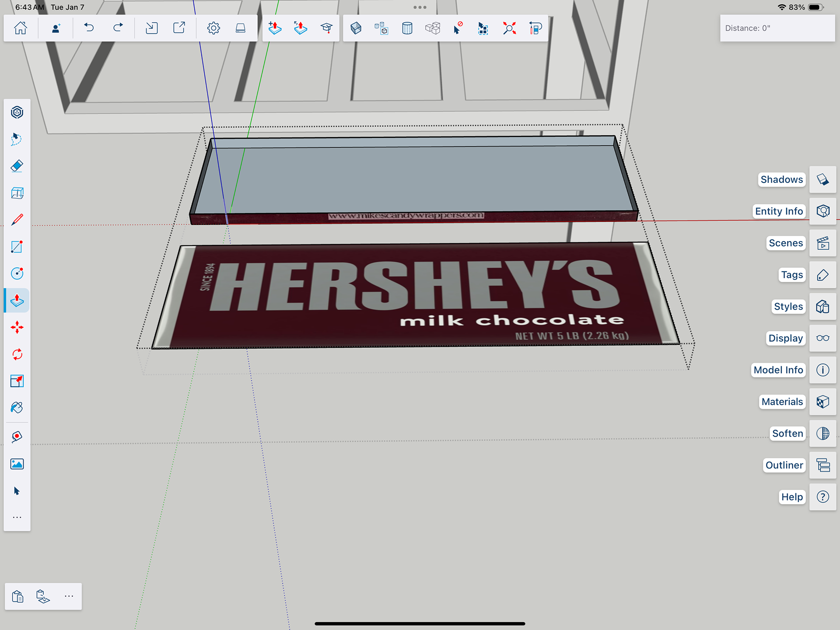Viewport: 840px width, 630px height.
Task: Open the Display panel glasses icon
Action: 822,338
